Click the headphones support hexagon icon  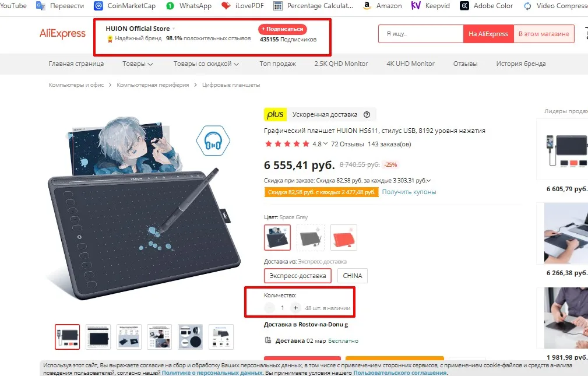(213, 140)
